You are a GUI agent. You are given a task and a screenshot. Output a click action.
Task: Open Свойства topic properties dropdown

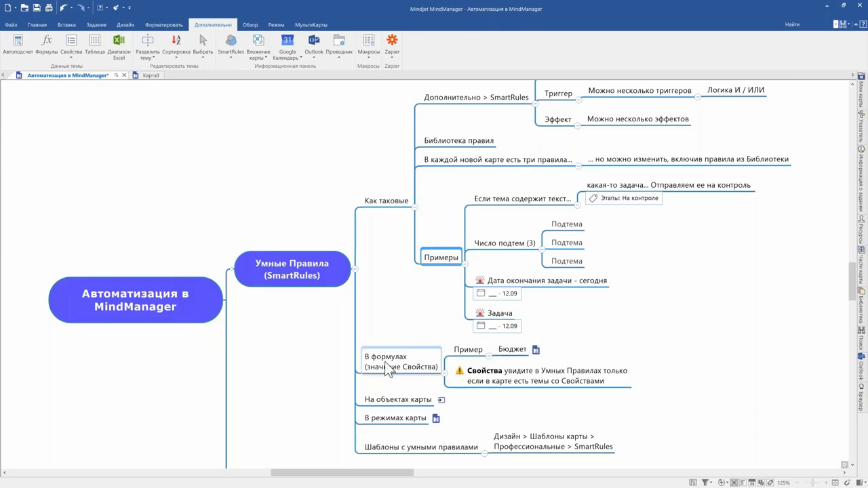click(71, 45)
